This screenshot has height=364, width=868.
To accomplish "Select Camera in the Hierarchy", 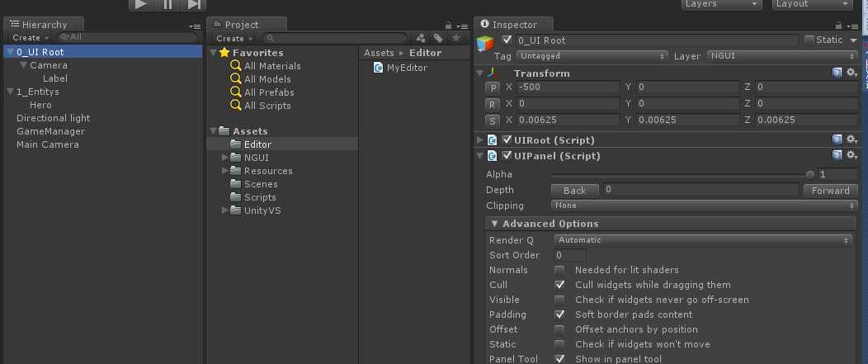I will [49, 65].
